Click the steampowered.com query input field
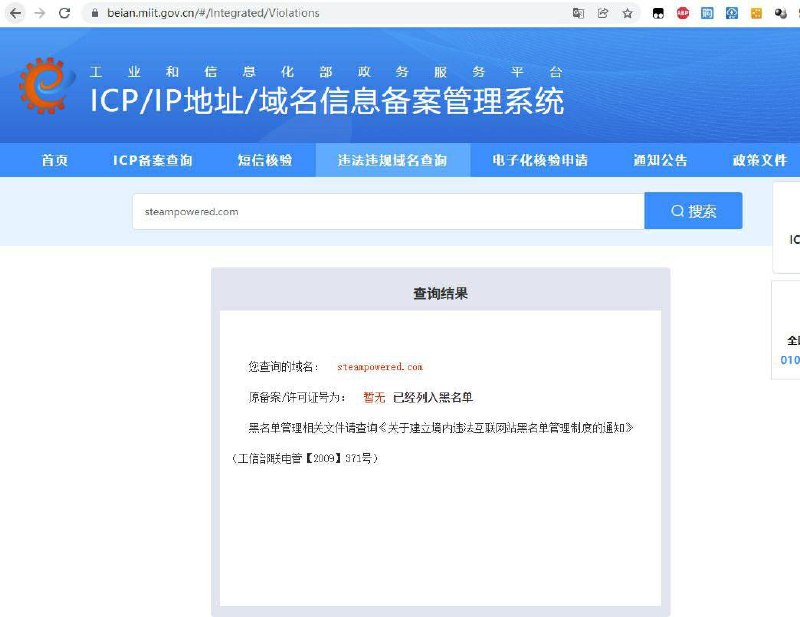The height and width of the screenshot is (617, 800). 390,211
